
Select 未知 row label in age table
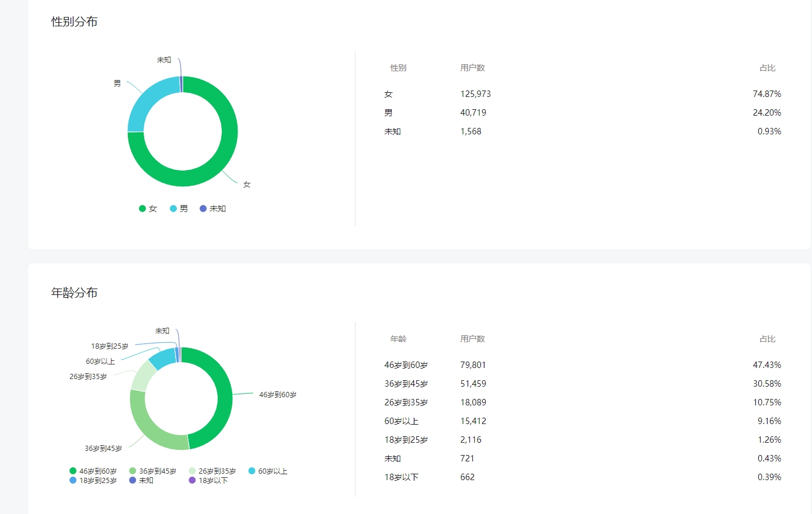point(392,459)
